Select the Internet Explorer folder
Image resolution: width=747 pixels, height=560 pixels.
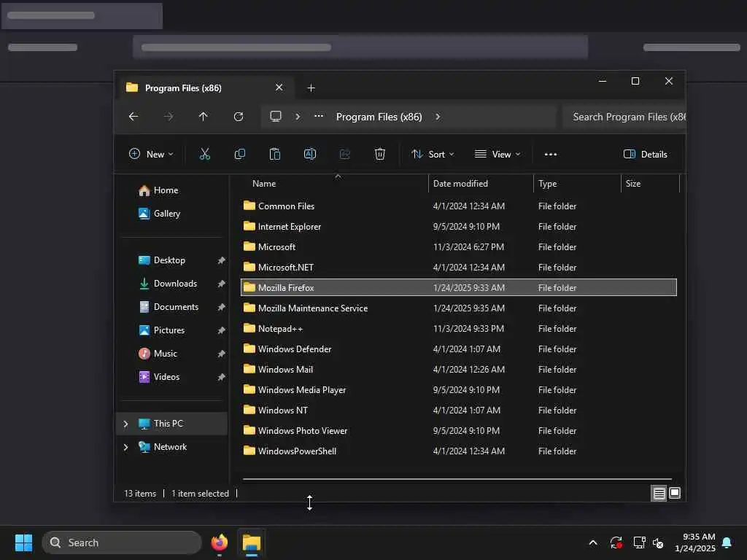(x=459, y=227)
